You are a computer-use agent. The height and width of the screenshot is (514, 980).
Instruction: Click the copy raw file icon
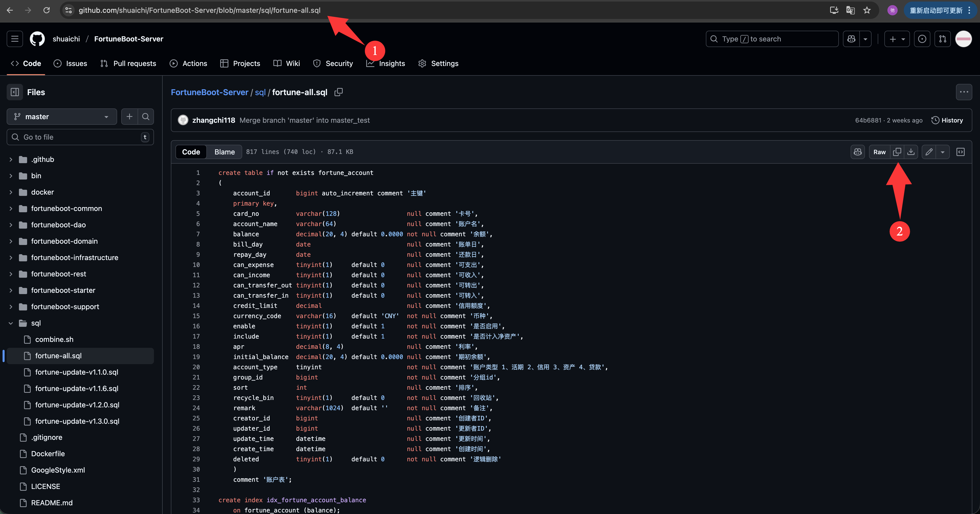pyautogui.click(x=897, y=152)
